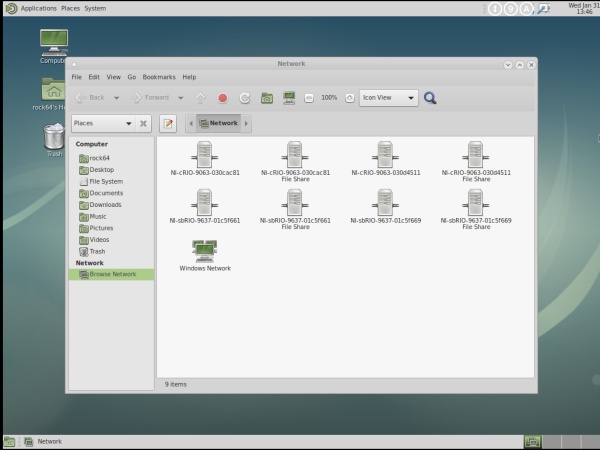Open the File menu
This screenshot has width=600, height=450.
tap(77, 77)
